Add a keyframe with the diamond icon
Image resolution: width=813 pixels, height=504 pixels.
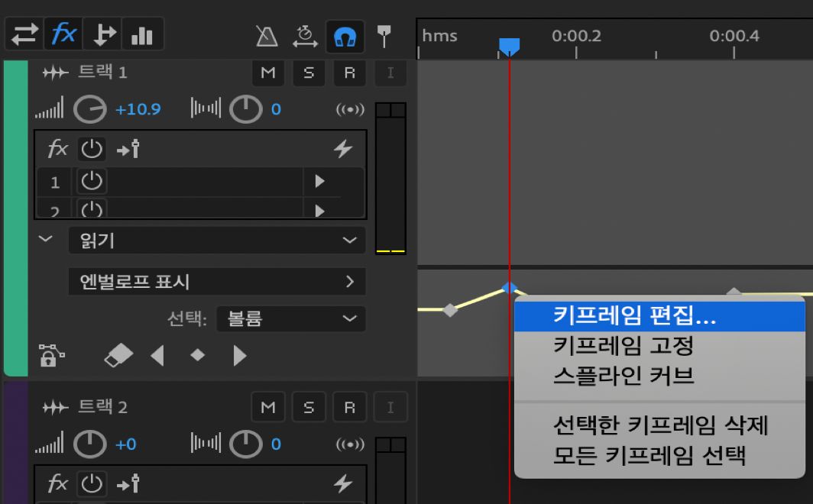click(x=198, y=354)
